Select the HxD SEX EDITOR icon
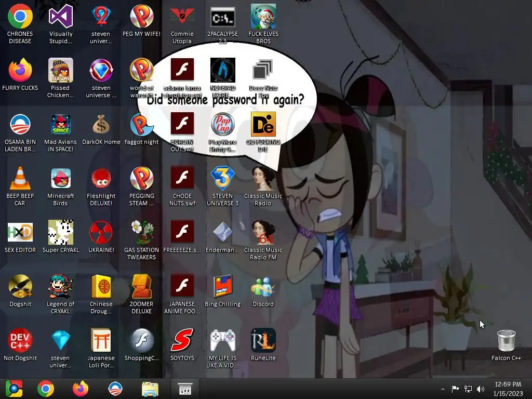This screenshot has width=532, height=399. point(20,237)
